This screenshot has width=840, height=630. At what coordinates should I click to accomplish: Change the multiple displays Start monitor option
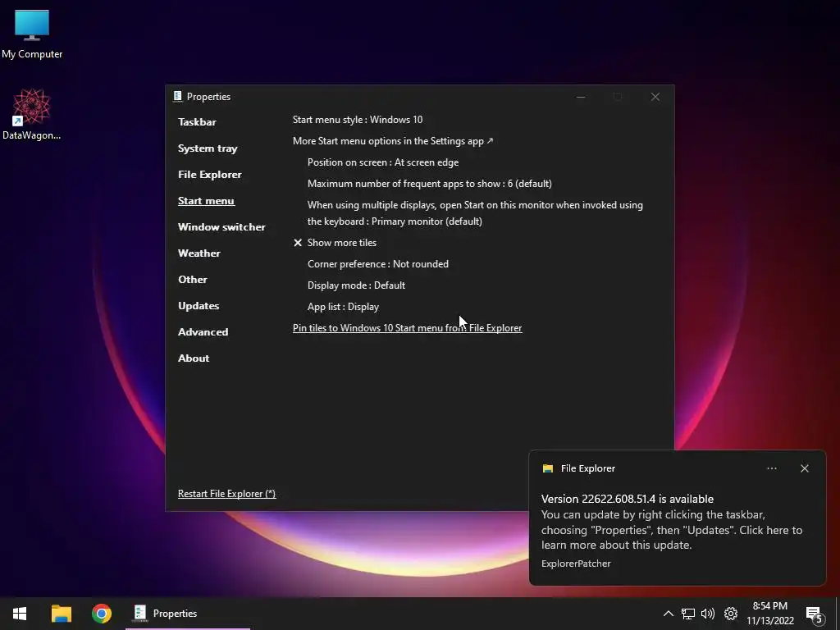(x=475, y=213)
